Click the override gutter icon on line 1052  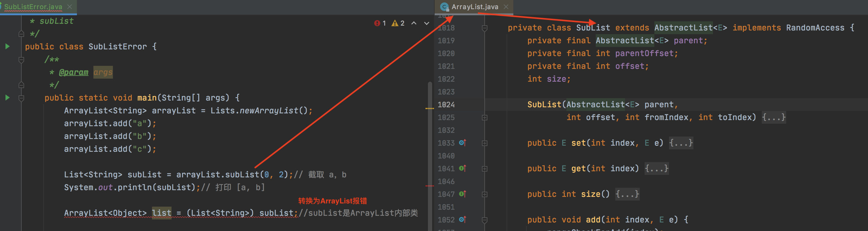[463, 219]
